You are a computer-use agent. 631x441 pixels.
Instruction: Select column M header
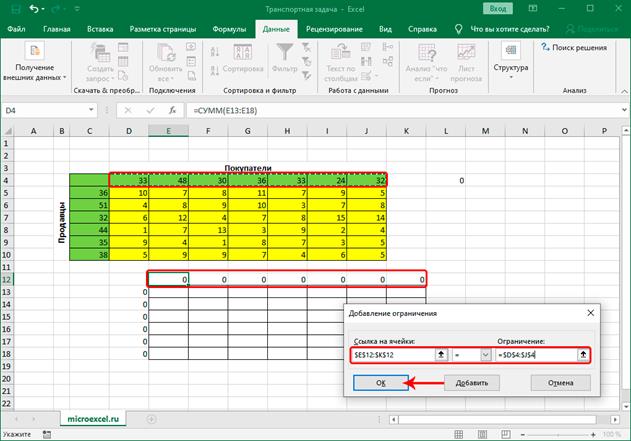click(485, 131)
